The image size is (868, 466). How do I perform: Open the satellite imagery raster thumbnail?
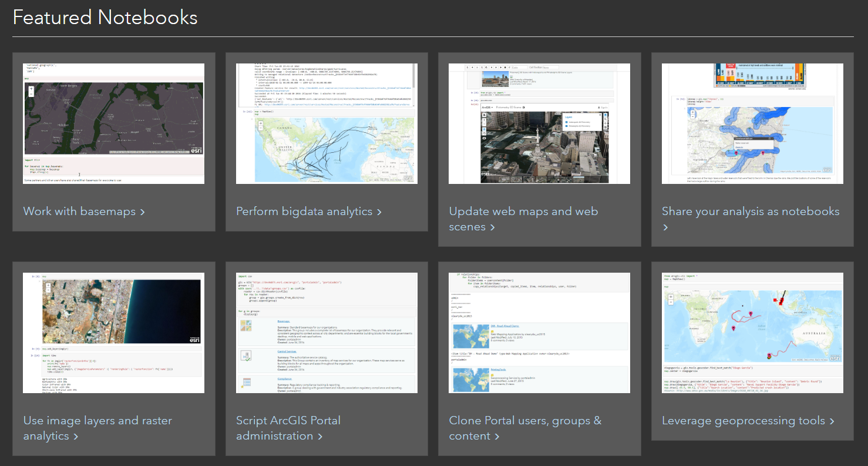[x=114, y=333]
